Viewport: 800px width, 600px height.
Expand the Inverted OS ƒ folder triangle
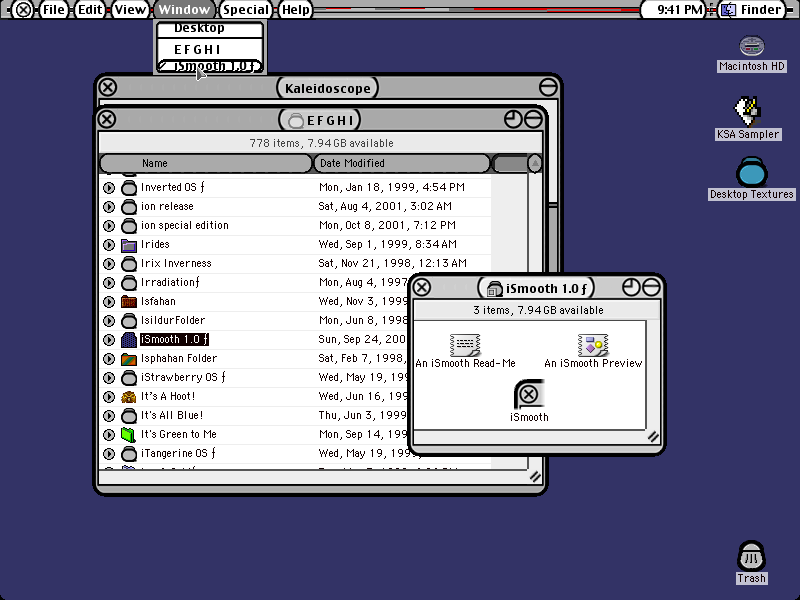tap(109, 188)
